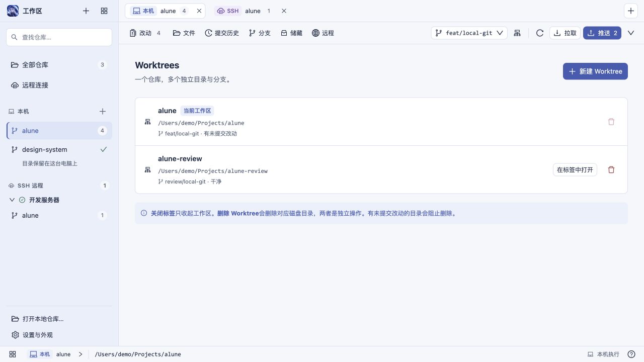Open the feat/local-git branch selector

pyautogui.click(x=469, y=33)
